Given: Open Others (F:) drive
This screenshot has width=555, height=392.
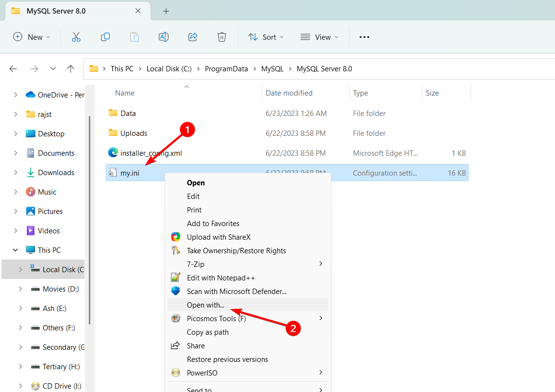Looking at the screenshot, I should tap(59, 328).
